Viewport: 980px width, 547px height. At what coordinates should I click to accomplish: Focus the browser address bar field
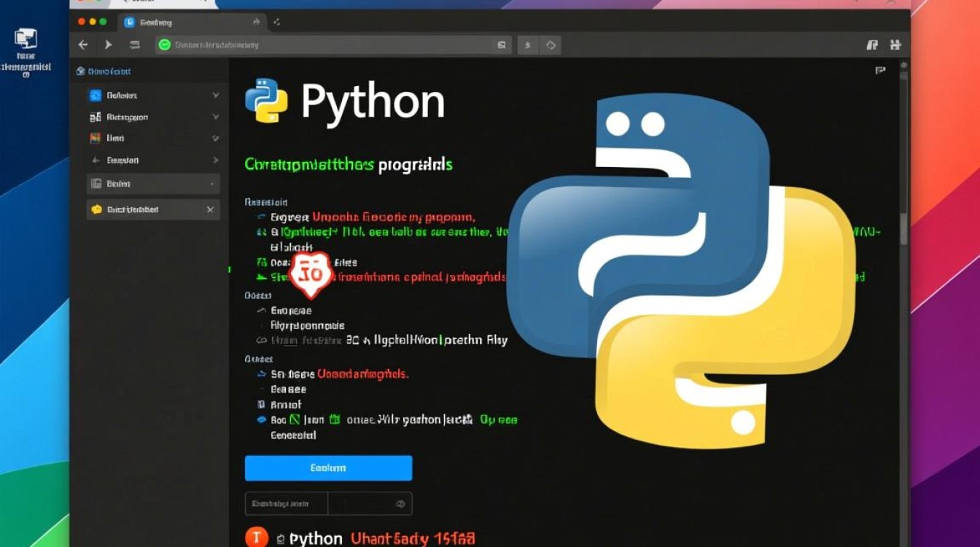point(333,45)
